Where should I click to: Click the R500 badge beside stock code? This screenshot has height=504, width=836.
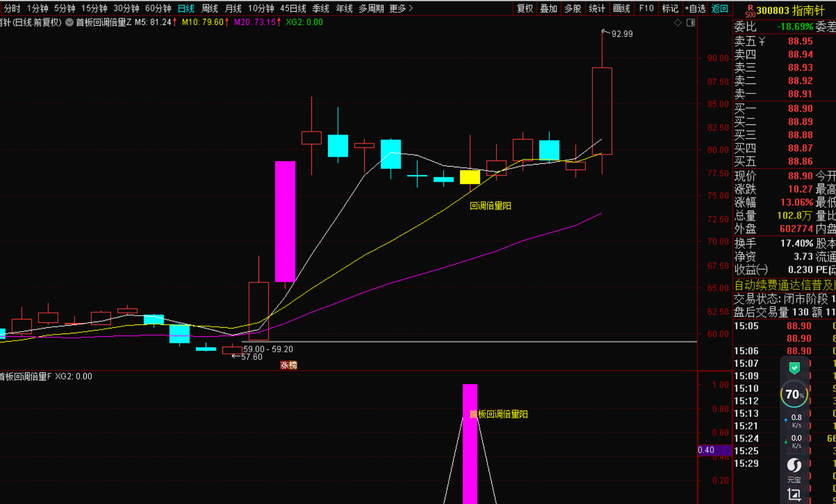pyautogui.click(x=750, y=11)
